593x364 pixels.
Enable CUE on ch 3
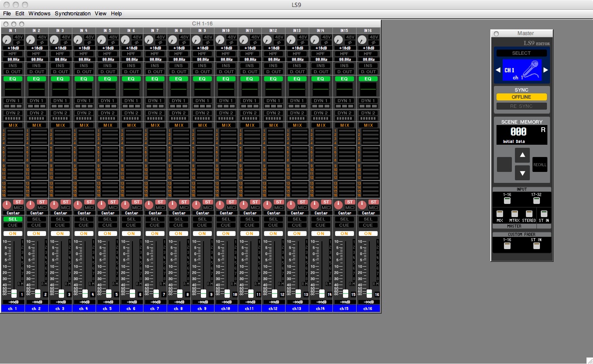(x=61, y=225)
